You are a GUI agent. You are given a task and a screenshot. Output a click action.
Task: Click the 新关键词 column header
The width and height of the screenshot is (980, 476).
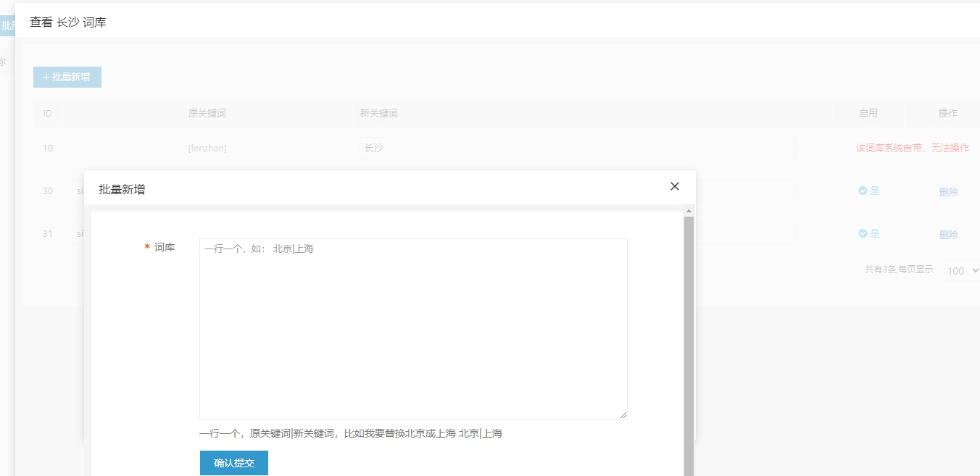click(379, 113)
